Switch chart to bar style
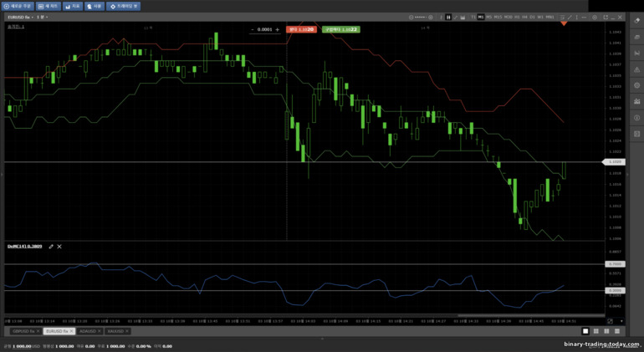The image size is (644, 352). click(441, 18)
